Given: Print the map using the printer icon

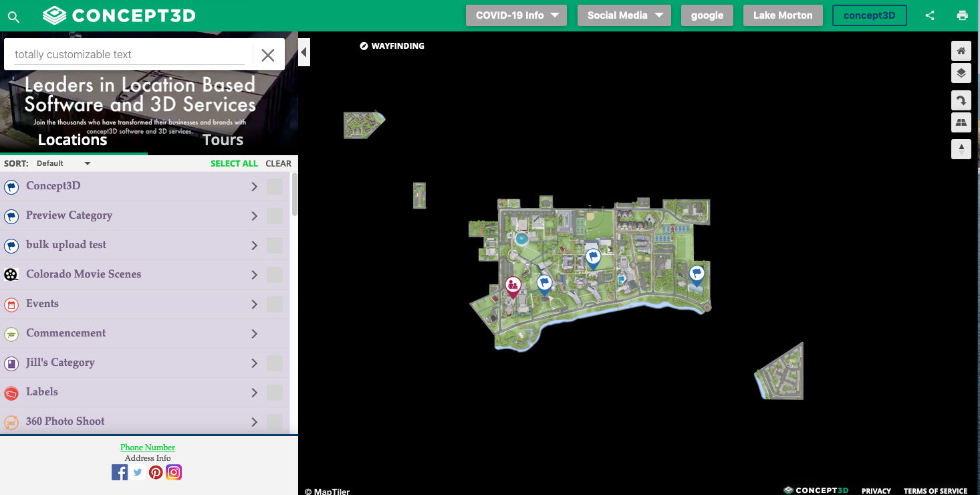Looking at the screenshot, I should point(963,15).
